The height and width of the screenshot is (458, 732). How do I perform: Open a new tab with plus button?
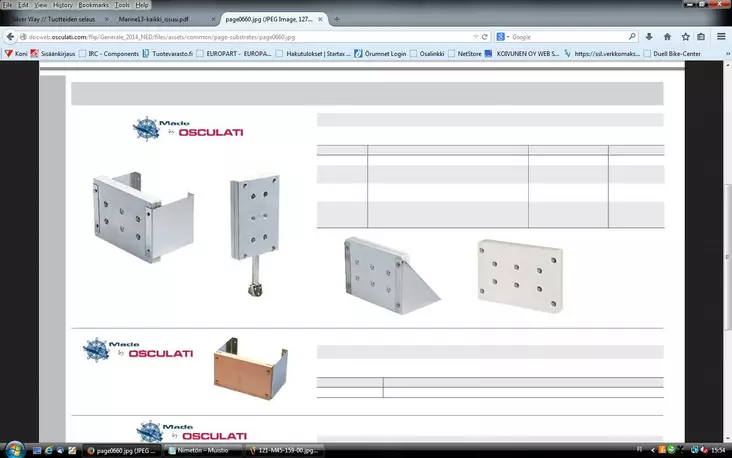[337, 19]
